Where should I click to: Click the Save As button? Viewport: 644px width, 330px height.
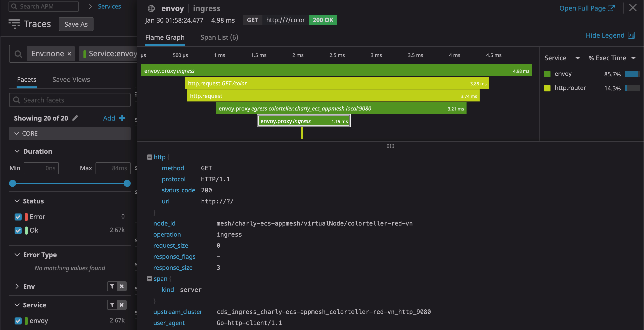click(76, 24)
